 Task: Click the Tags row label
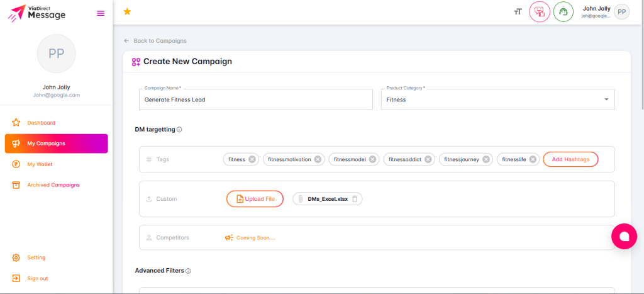[163, 159]
